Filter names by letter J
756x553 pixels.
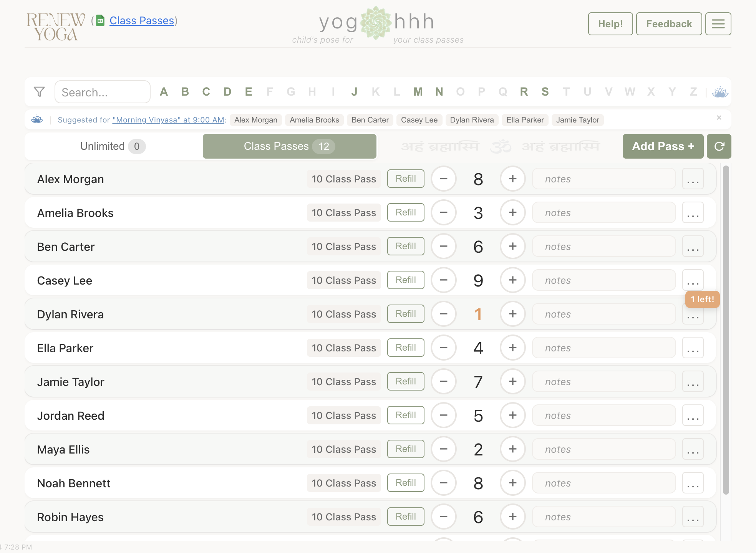click(x=354, y=92)
